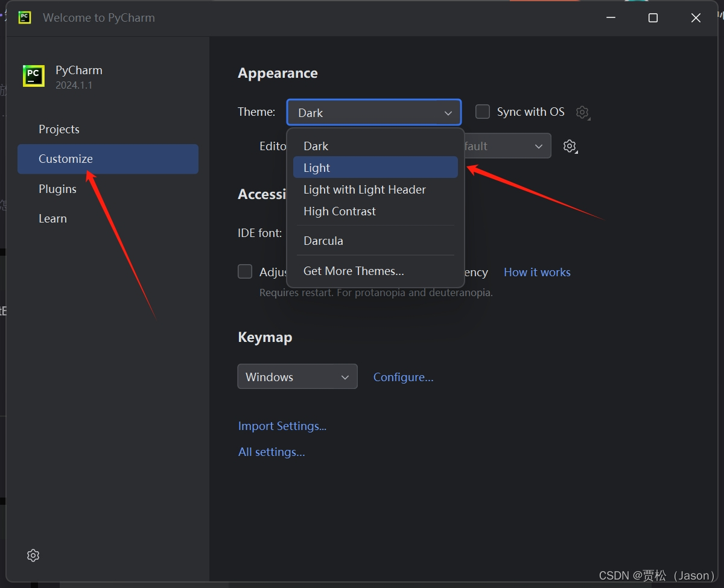Choose Light with Light Header theme
The width and height of the screenshot is (724, 588).
375,189
